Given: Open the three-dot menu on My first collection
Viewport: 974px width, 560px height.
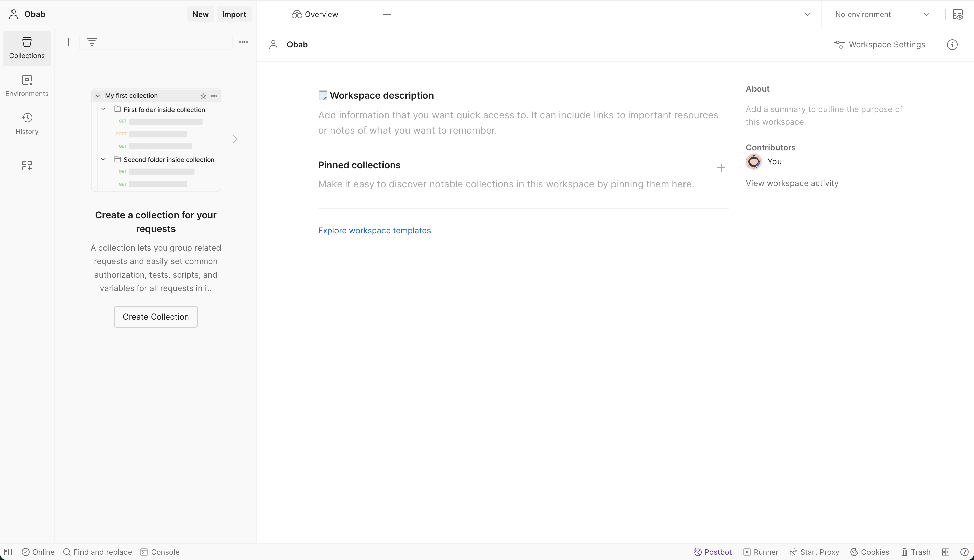Looking at the screenshot, I should tap(214, 96).
